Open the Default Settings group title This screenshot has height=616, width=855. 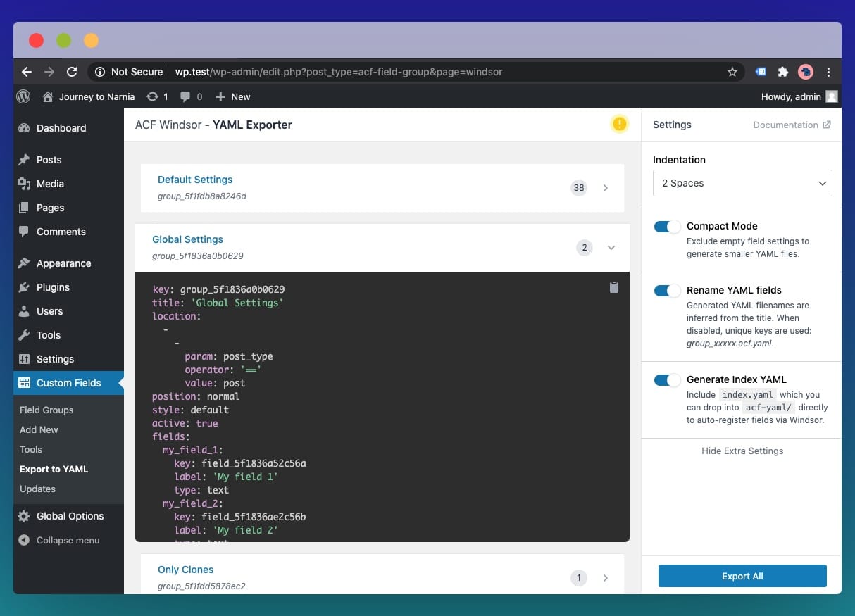point(195,180)
